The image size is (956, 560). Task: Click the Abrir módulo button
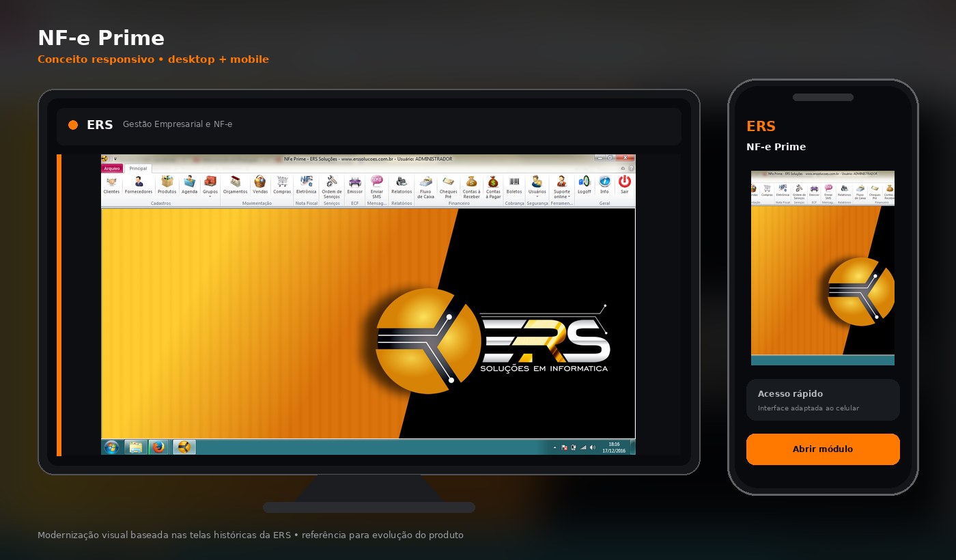823,449
